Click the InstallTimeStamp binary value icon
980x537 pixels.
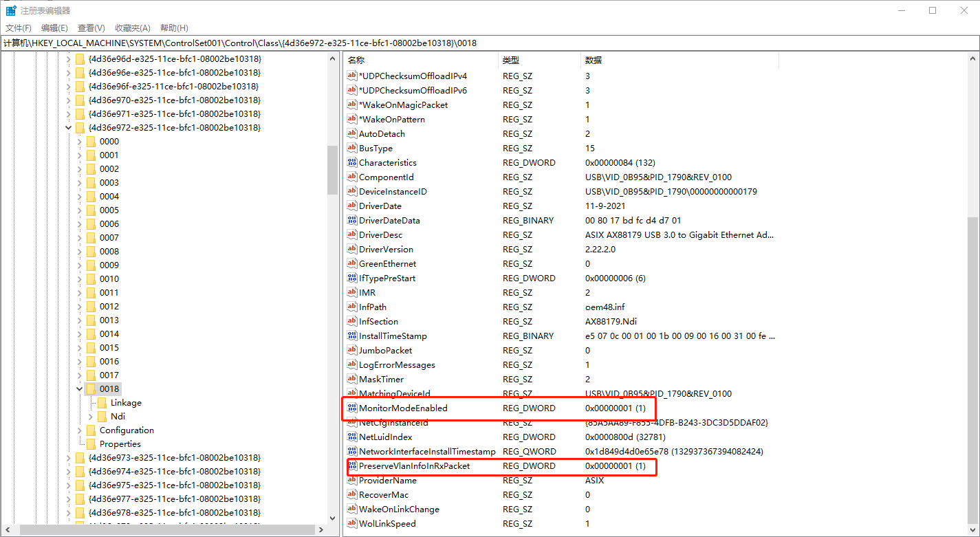pyautogui.click(x=352, y=336)
